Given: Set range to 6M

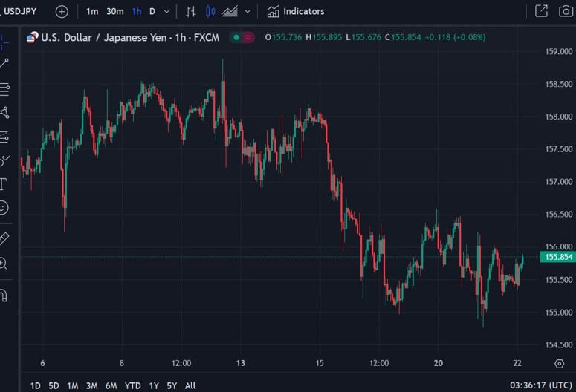Looking at the screenshot, I should 111,386.
